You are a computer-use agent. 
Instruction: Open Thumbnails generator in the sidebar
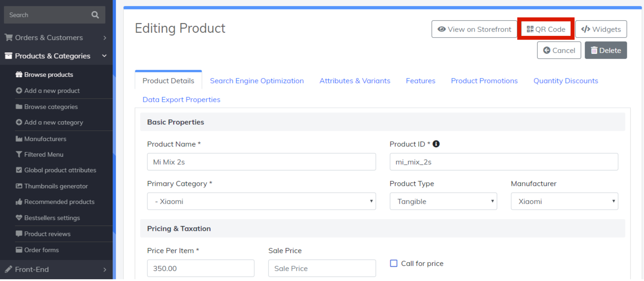pyautogui.click(x=56, y=186)
